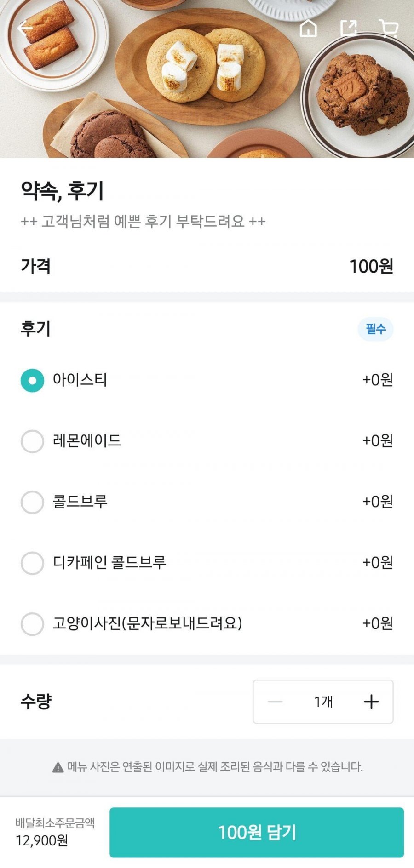This screenshot has width=414, height=868.
Task: Tap the 필수 badge
Action: tap(375, 329)
